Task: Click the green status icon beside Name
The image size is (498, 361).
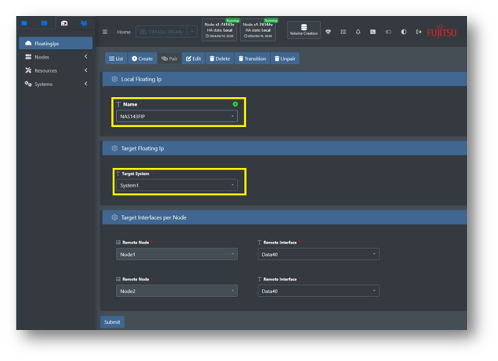Action: (x=235, y=104)
